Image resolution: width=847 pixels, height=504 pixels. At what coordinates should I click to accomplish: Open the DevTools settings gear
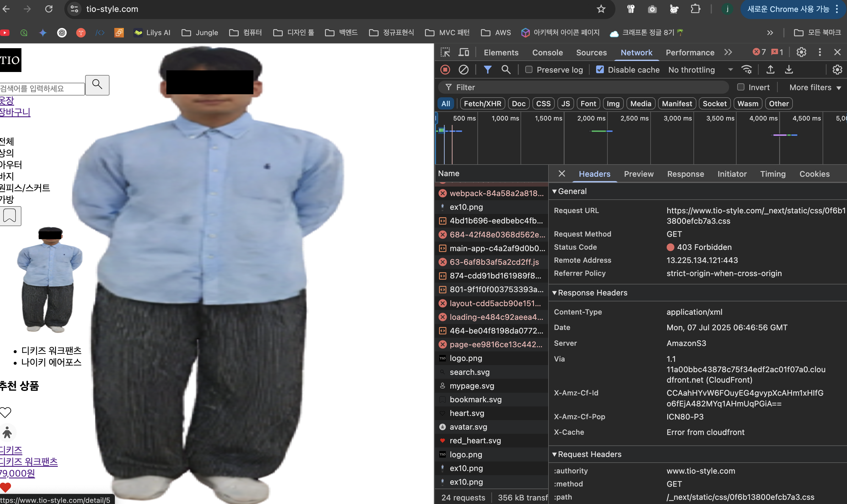point(801,52)
